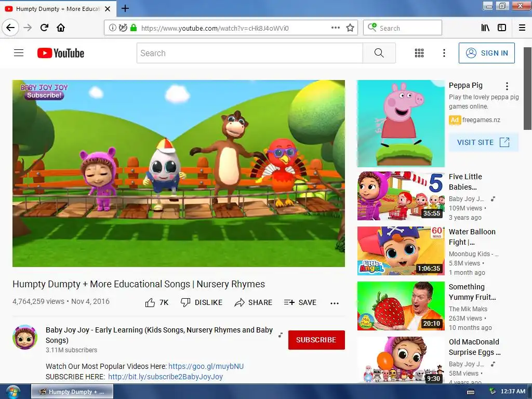Click The Mik Maks channel name
Image resolution: width=532 pixels, height=399 pixels.
468,309
